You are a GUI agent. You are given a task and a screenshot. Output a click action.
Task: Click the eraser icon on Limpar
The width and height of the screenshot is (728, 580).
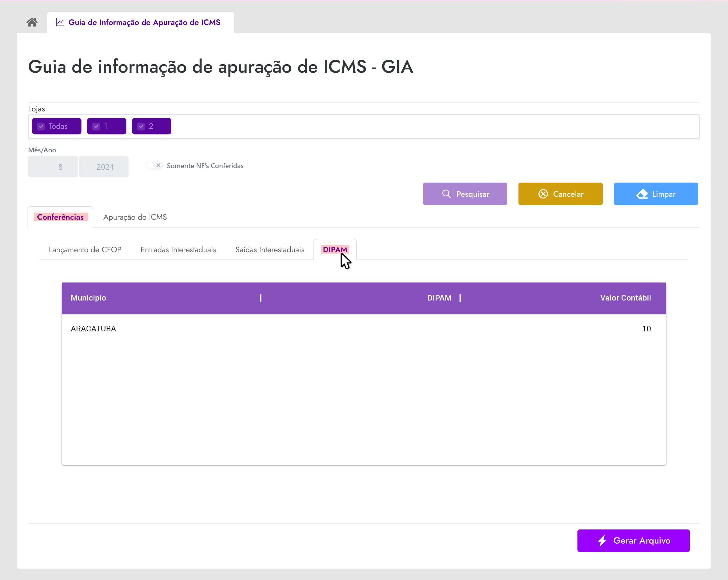(x=642, y=194)
